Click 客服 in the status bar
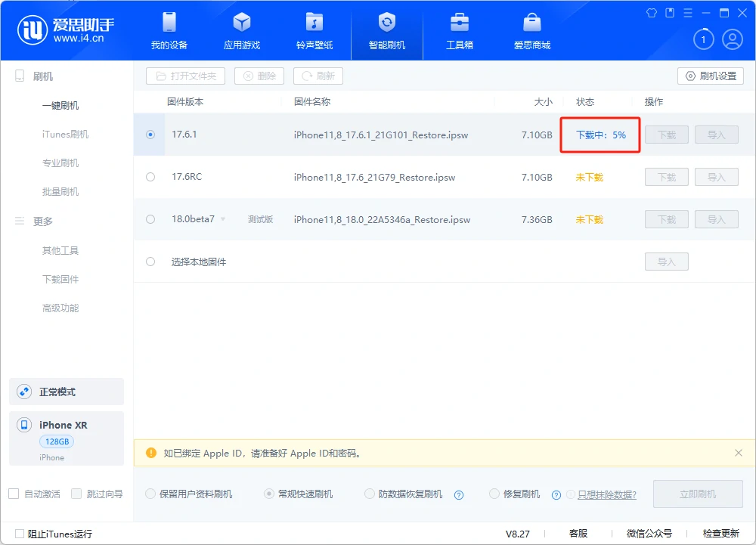This screenshot has height=545, width=756. [x=578, y=534]
